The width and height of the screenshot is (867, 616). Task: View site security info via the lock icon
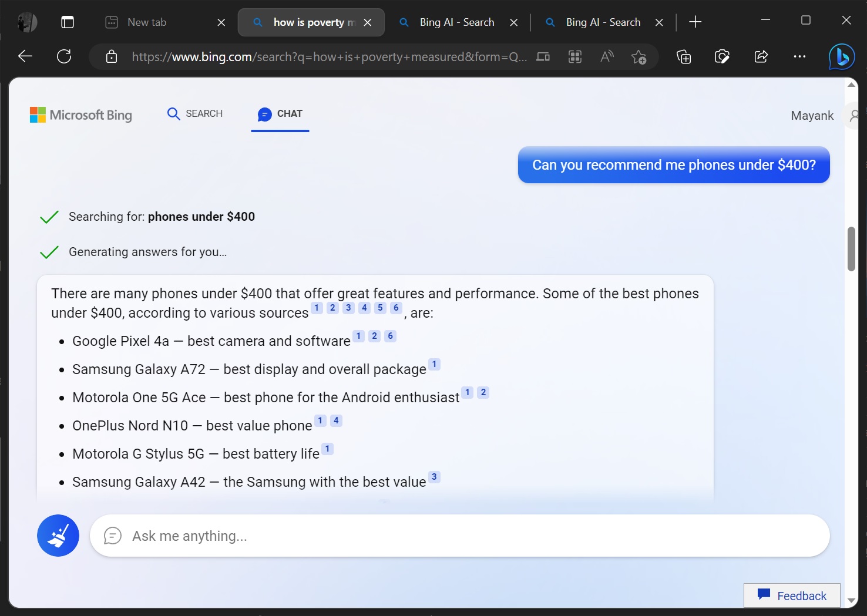coord(111,56)
